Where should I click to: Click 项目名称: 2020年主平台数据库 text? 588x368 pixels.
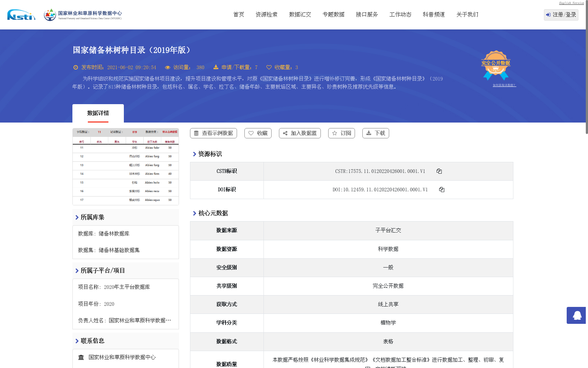[x=114, y=287]
